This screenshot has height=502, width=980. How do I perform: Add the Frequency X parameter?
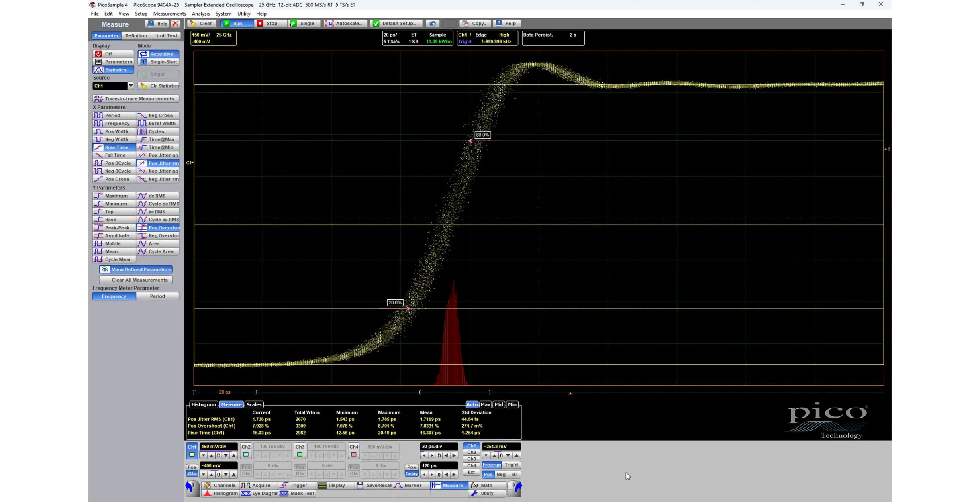[114, 124]
